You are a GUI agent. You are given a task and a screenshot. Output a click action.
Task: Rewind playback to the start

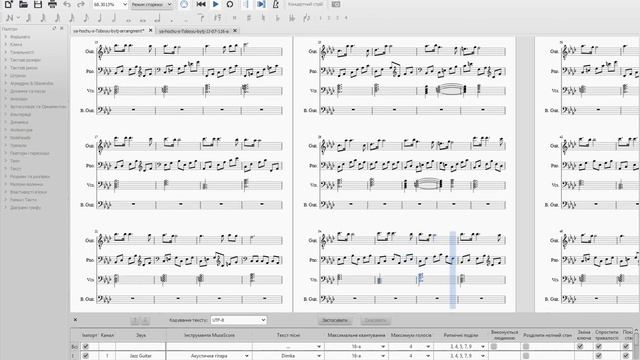pyautogui.click(x=201, y=4)
